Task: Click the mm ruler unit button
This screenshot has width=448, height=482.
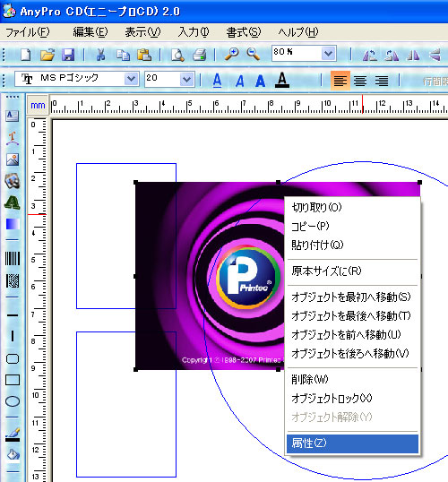Action: [38, 105]
